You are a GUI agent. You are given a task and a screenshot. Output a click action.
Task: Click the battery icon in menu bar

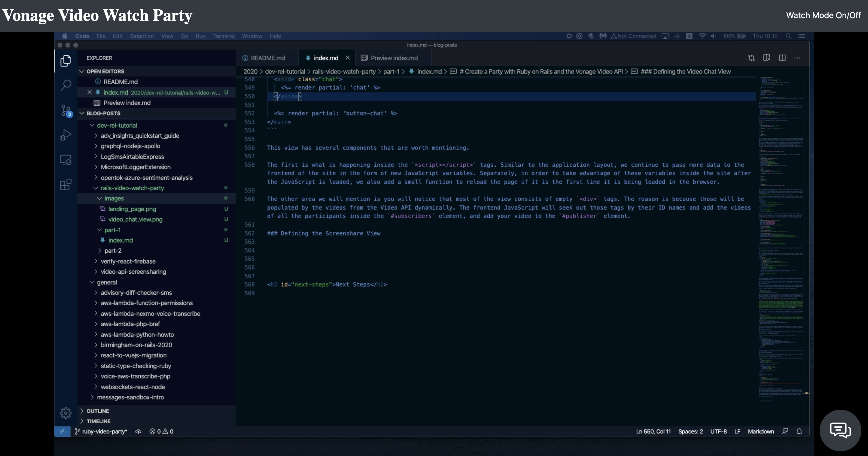(741, 36)
